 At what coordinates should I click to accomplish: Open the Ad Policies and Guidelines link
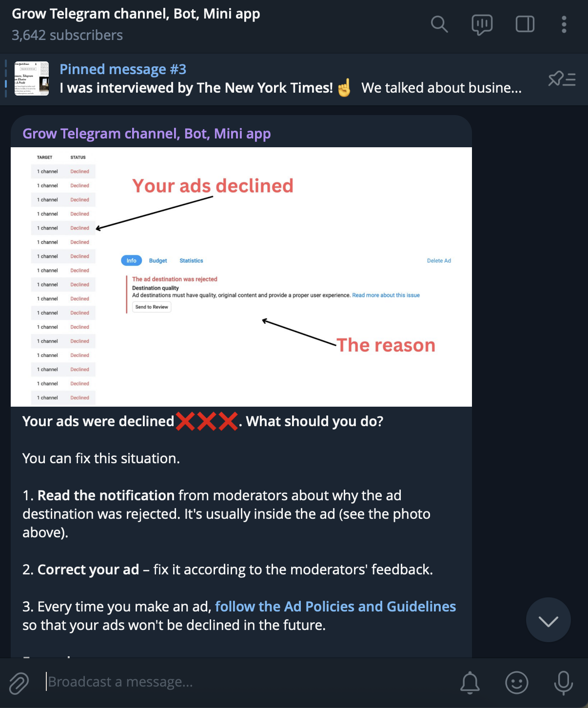(335, 607)
